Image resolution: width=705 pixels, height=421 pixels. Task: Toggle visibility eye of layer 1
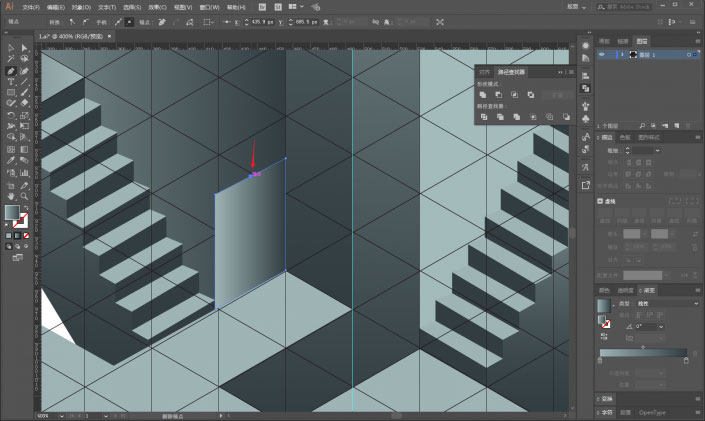pos(602,54)
